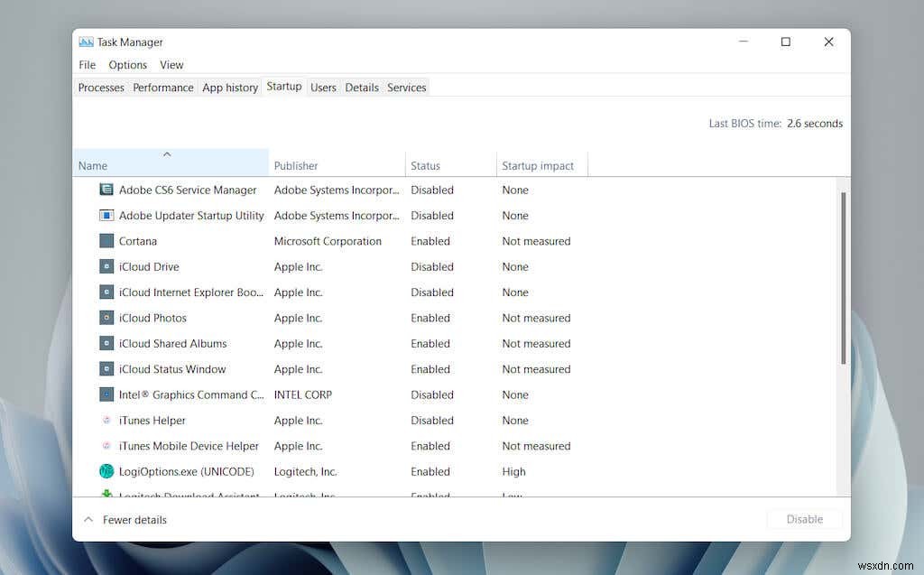
Task: Switch to the Processes tab
Action: (100, 87)
